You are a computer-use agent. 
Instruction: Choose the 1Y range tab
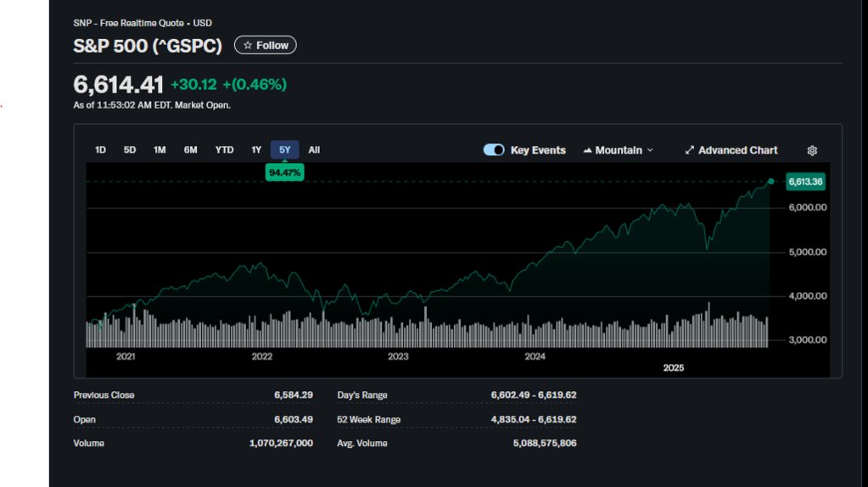click(x=256, y=150)
